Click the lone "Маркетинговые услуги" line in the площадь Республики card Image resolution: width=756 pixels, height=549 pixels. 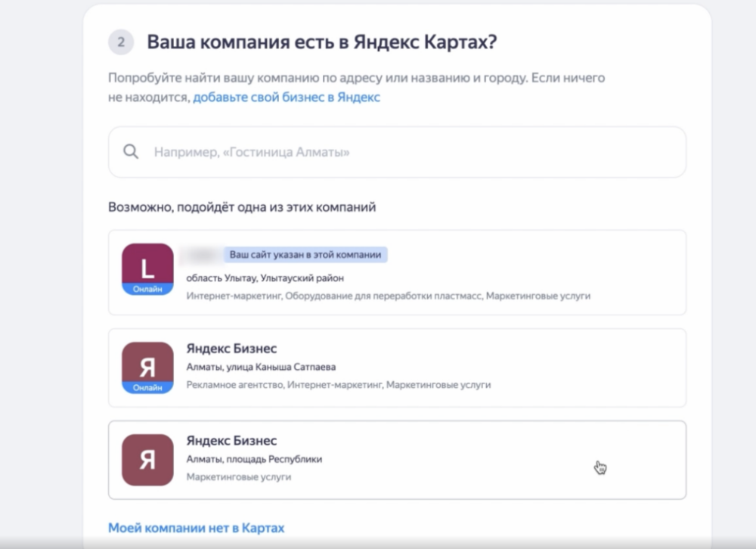coord(239,477)
